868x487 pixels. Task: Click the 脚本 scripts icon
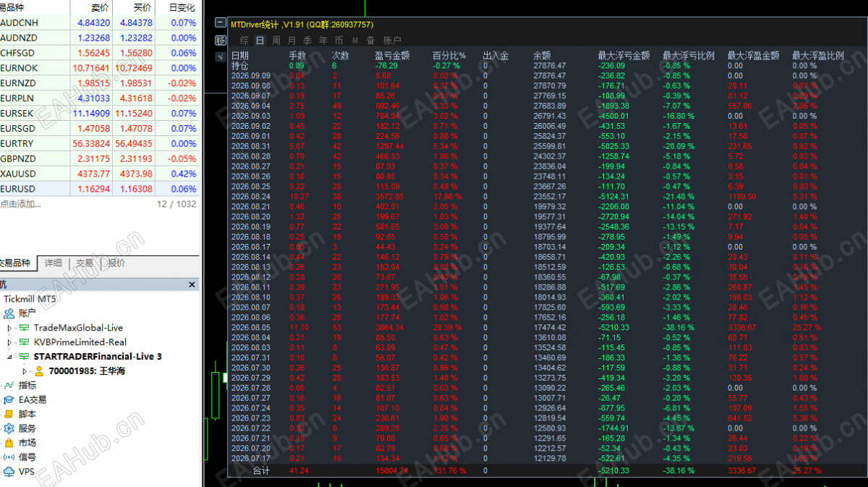click(x=9, y=414)
